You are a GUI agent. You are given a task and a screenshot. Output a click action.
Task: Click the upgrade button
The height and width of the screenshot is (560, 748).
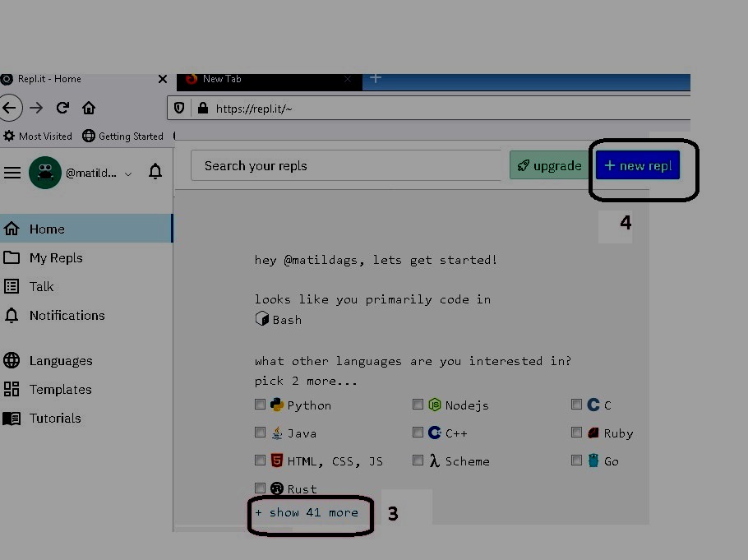[x=548, y=165]
